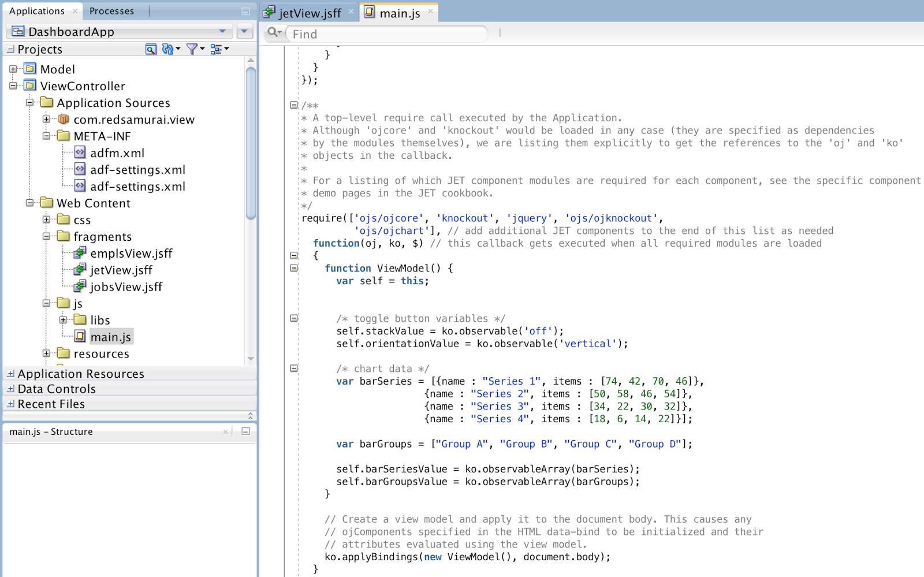
Task: Collapse the toggle button variables code fold
Action: coord(293,318)
